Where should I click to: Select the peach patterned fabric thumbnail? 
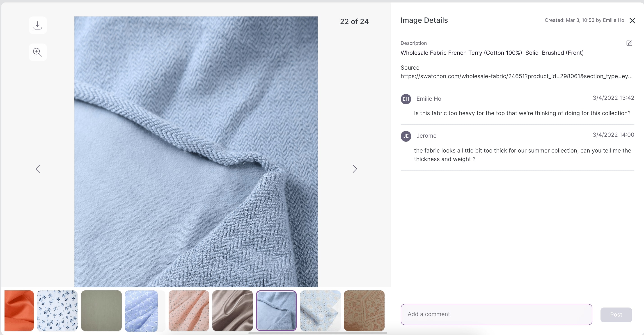189,310
